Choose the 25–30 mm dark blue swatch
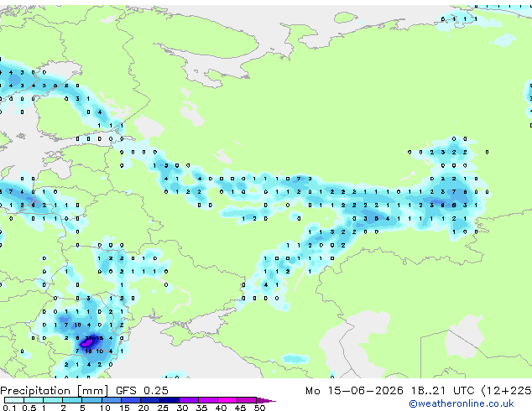The width and height of the screenshot is (532, 411). [170, 400]
